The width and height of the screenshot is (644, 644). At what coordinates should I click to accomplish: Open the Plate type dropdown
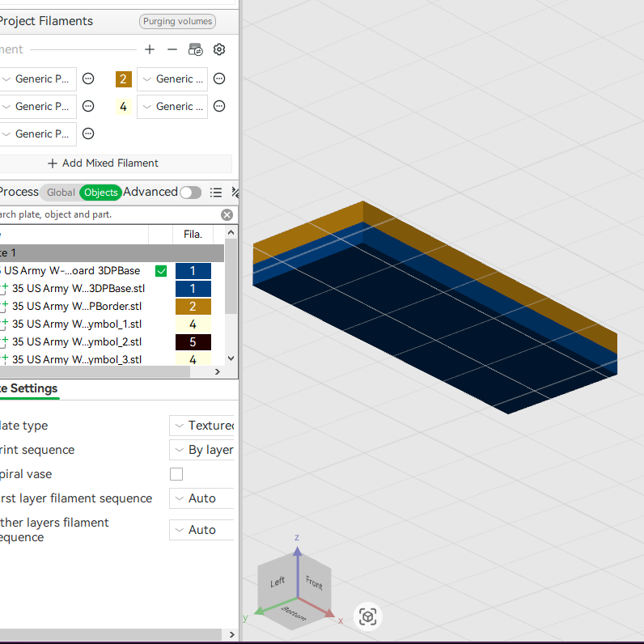(201, 426)
